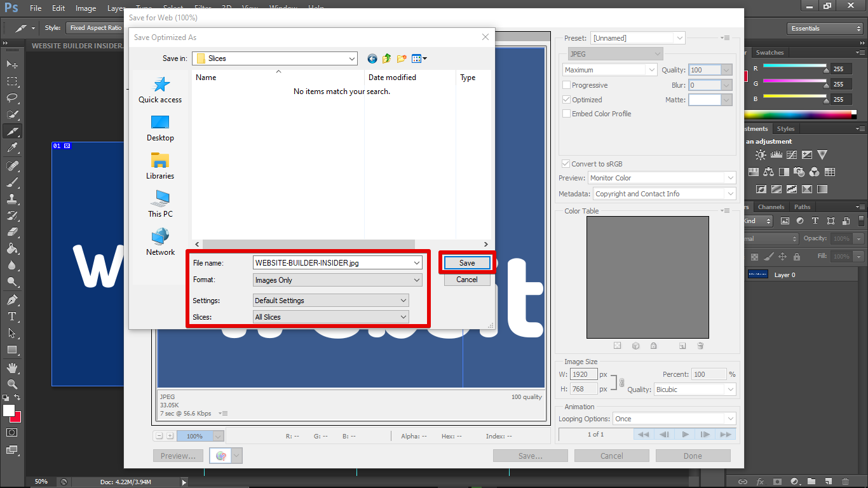Select the Move tool in Photoshop toolbar
Screen dimensions: 868x488
coord(12,65)
